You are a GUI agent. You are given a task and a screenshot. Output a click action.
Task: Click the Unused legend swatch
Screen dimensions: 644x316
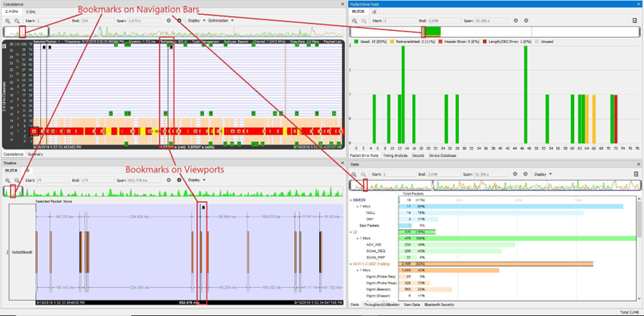click(537, 42)
